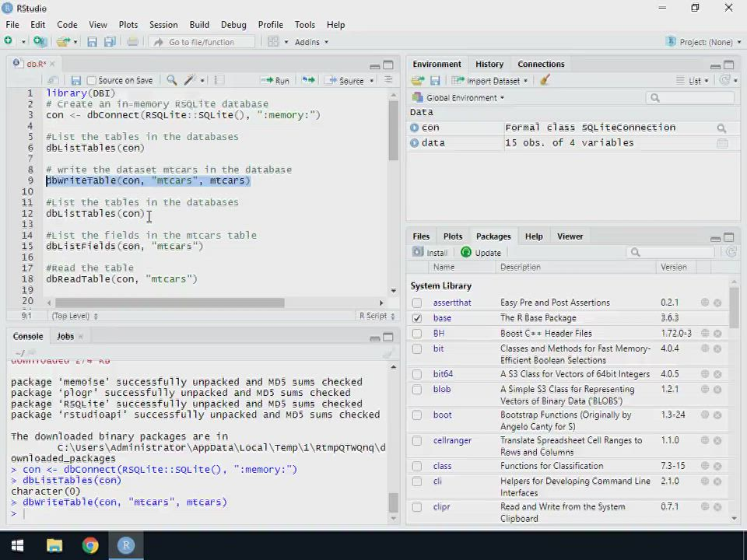Viewport: 747px width, 560px height.
Task: Clear workspace objects with the broom icon
Action: click(545, 80)
